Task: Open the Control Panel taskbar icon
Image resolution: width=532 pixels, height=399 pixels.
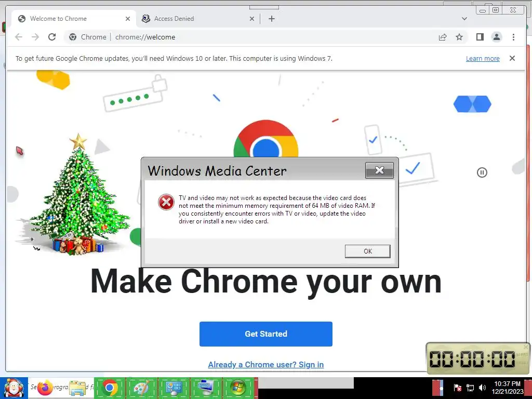Action: (174, 388)
